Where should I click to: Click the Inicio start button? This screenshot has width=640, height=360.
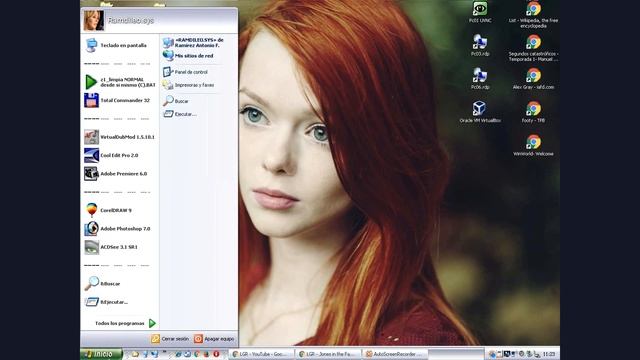[x=101, y=354]
